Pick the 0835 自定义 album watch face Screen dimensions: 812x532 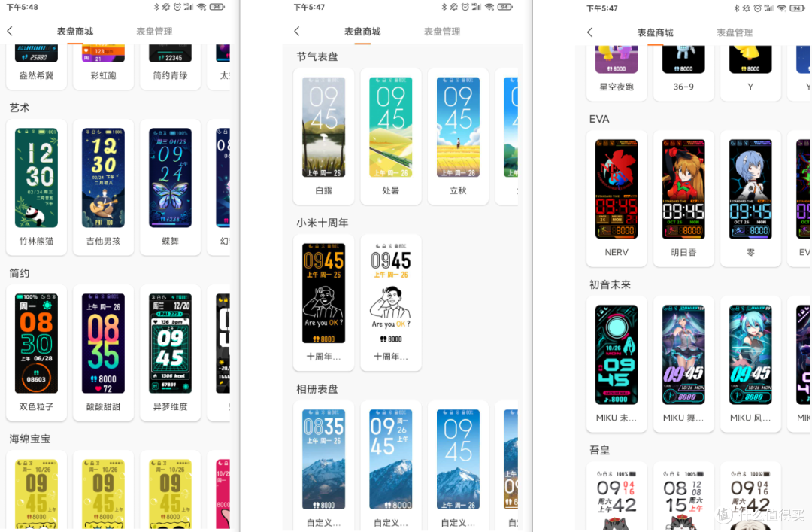(323, 466)
